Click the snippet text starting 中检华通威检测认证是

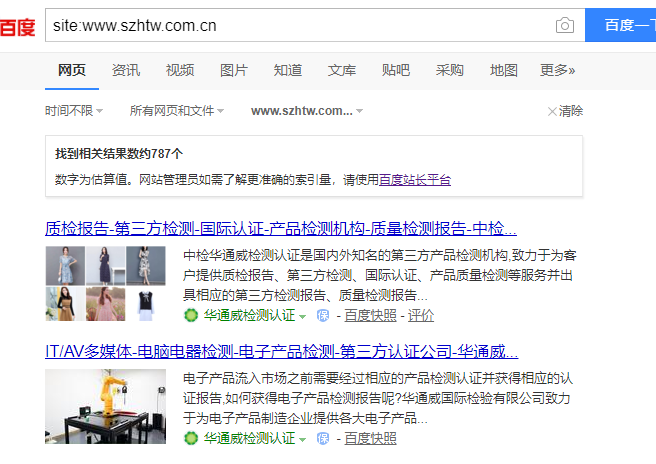[379, 275]
